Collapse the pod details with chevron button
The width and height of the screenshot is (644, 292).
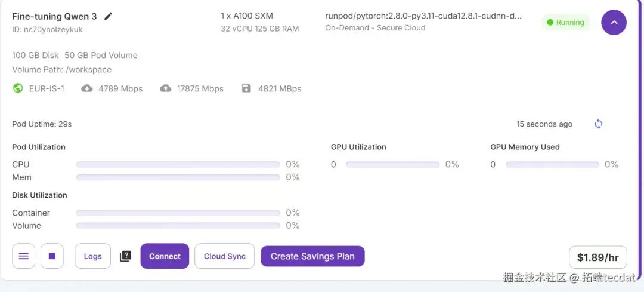click(614, 23)
